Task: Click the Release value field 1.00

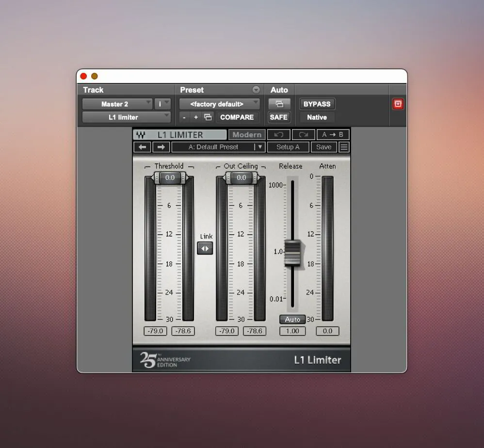Action: (x=292, y=331)
